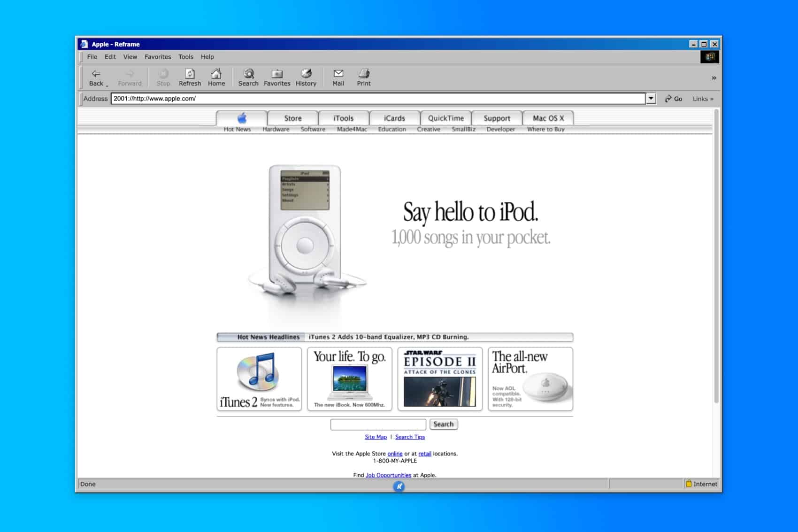Viewport: 798px width, 532px height.
Task: Open the Address bar dropdown arrow
Action: pos(651,99)
